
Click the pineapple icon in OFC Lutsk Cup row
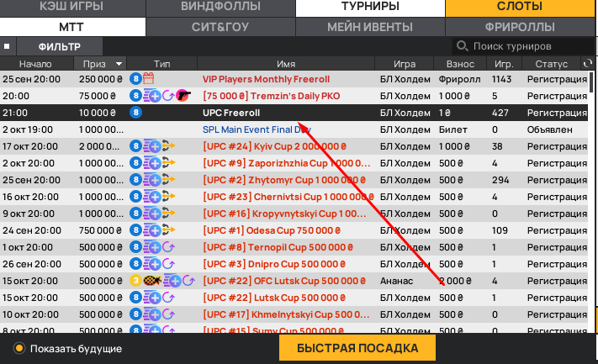click(x=152, y=281)
